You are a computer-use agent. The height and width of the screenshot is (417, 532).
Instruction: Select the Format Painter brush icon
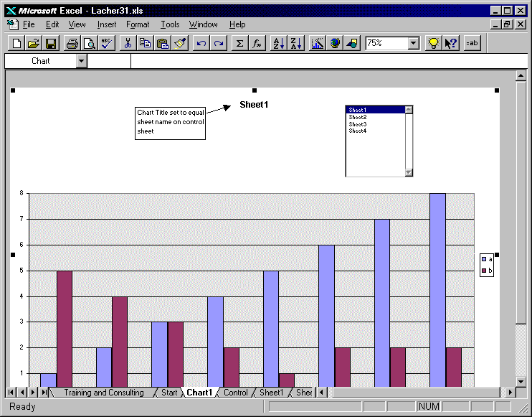[x=180, y=44]
